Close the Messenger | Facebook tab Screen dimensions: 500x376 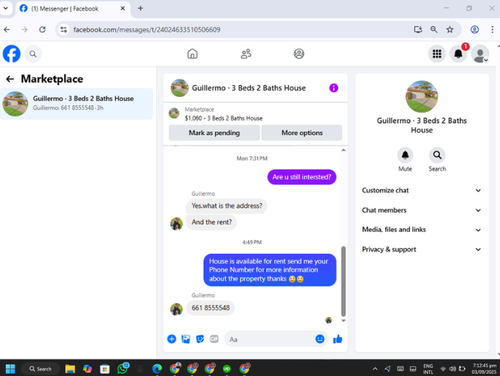pyautogui.click(x=123, y=8)
